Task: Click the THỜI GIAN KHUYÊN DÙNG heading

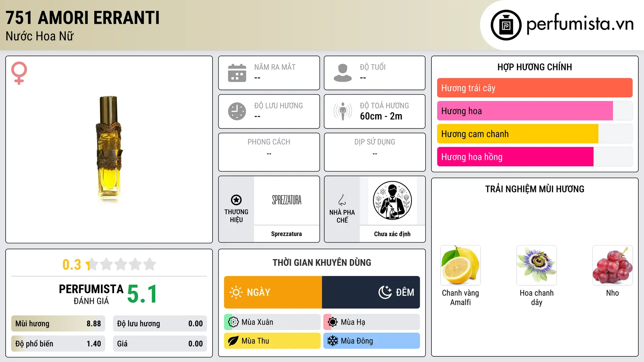Action: click(322, 262)
